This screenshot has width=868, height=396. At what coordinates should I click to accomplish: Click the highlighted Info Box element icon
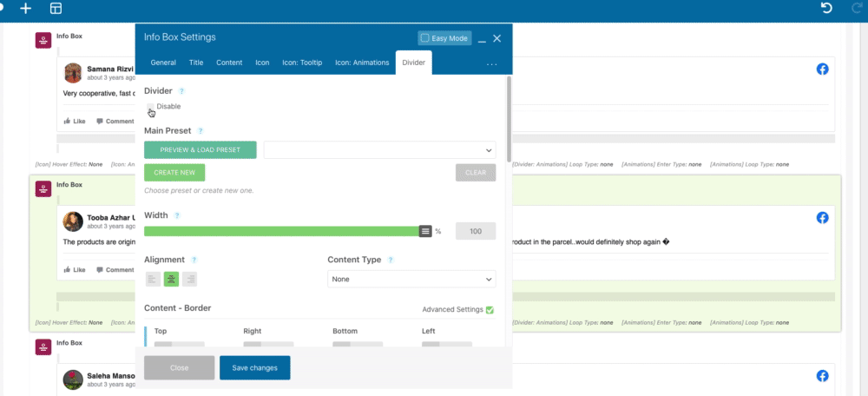tap(43, 188)
